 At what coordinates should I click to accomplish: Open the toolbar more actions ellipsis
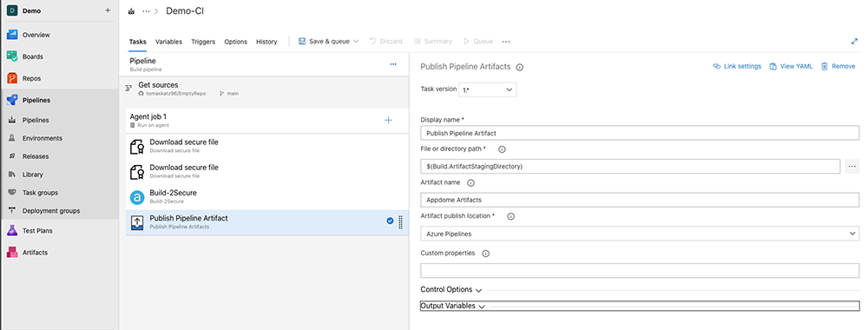click(x=505, y=42)
